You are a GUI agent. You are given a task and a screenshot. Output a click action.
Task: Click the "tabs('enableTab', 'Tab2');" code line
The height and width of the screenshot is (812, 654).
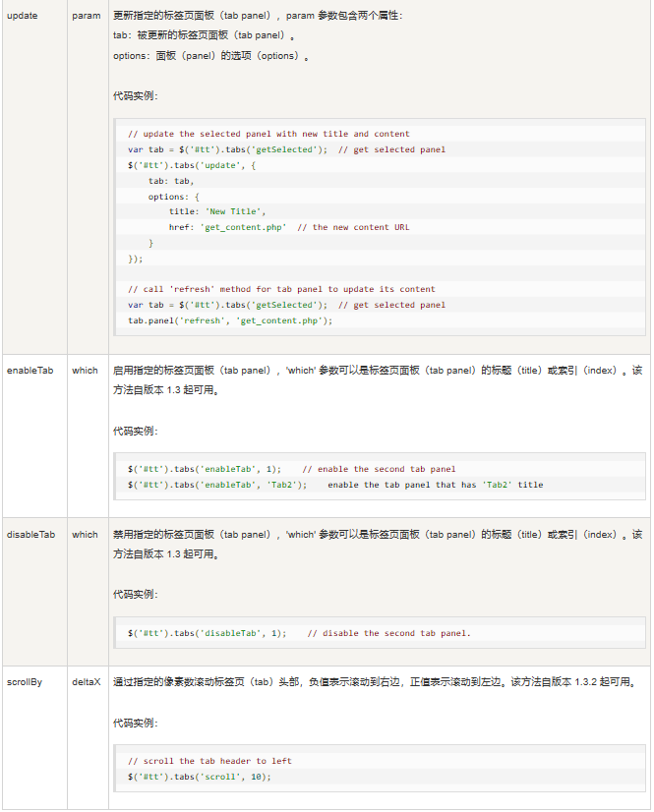pos(335,485)
